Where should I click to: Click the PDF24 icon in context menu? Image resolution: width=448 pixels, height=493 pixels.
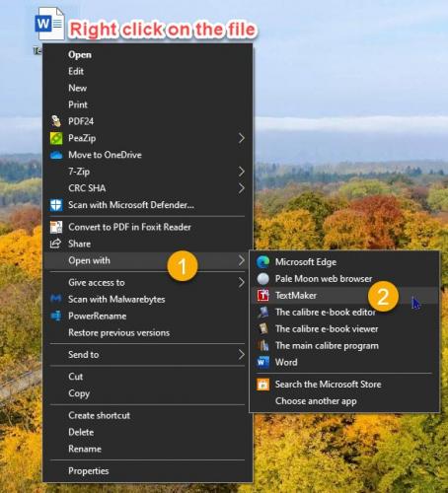tap(56, 121)
